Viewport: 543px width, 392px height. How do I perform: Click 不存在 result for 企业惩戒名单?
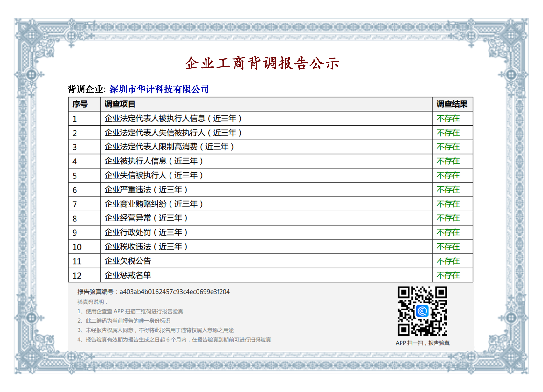pos(448,275)
